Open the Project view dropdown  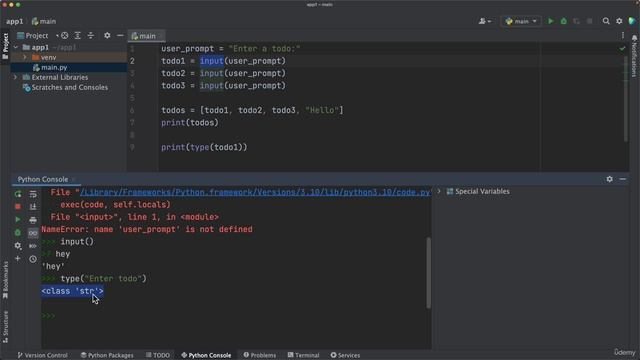(38, 36)
